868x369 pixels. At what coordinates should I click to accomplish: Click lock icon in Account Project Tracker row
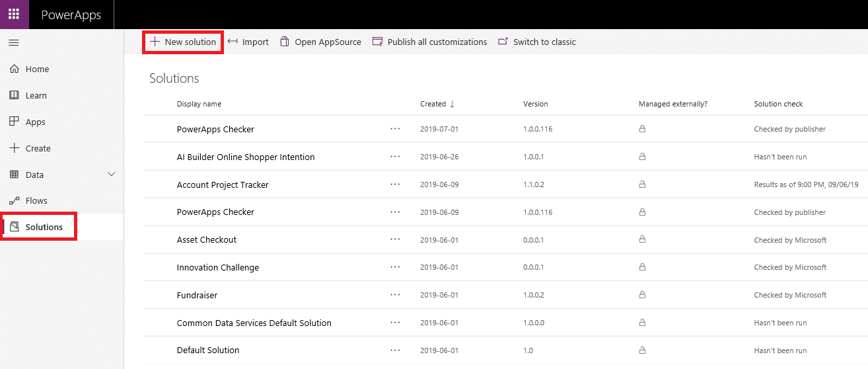[642, 184]
